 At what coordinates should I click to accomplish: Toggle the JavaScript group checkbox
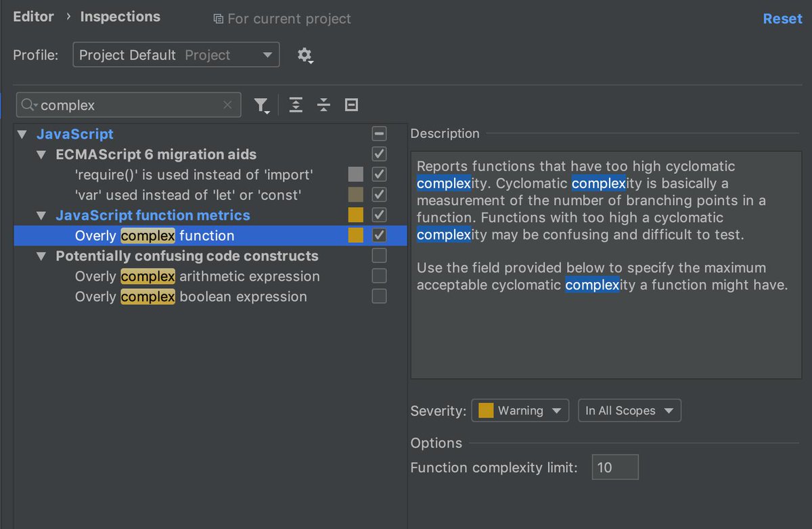[x=380, y=134]
